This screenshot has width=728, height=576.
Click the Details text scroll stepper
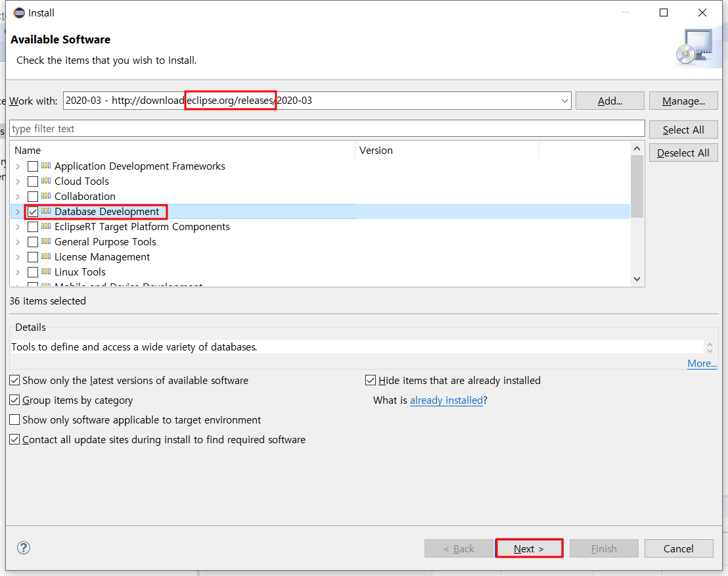pyautogui.click(x=710, y=347)
